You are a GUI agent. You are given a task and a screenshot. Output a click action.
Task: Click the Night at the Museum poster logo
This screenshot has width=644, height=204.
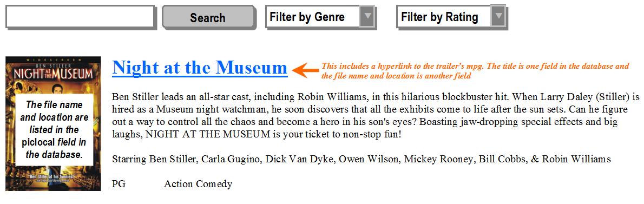[x=53, y=74]
